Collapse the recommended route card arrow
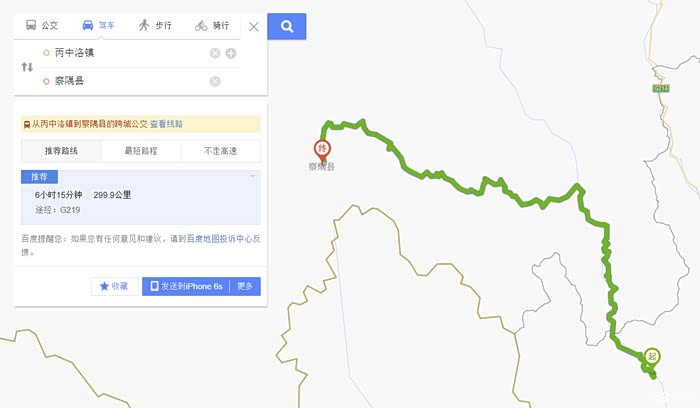 (252, 176)
